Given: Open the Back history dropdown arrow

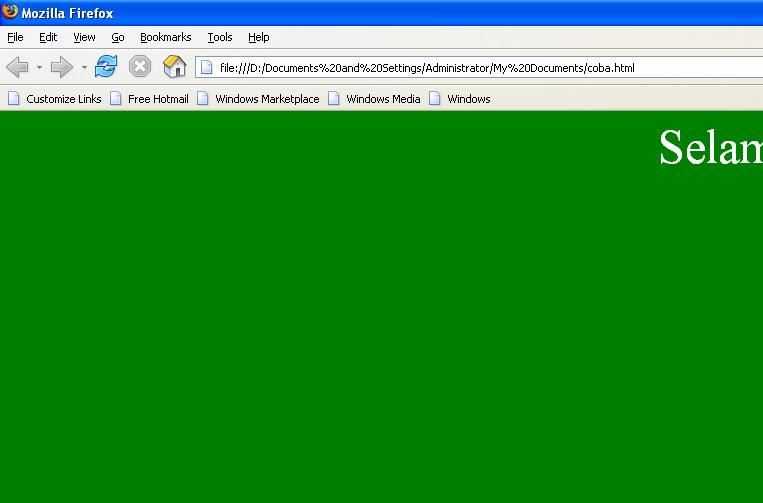Looking at the screenshot, I should [39, 67].
